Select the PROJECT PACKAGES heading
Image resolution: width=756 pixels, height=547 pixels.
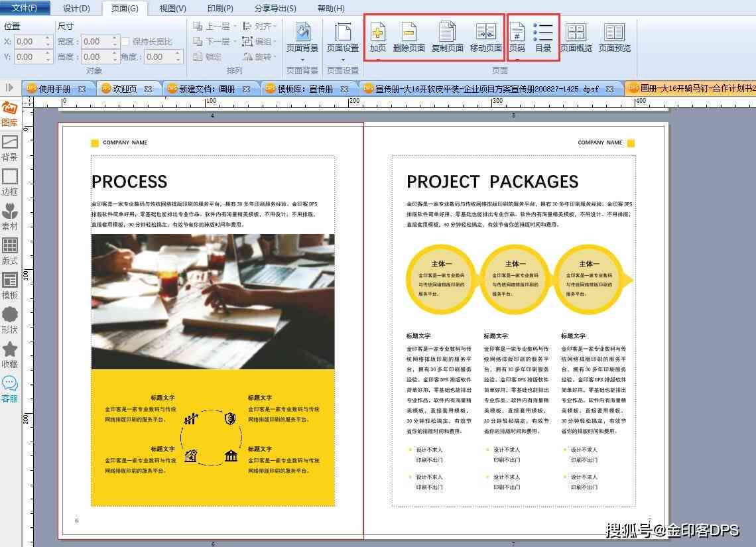coord(492,182)
